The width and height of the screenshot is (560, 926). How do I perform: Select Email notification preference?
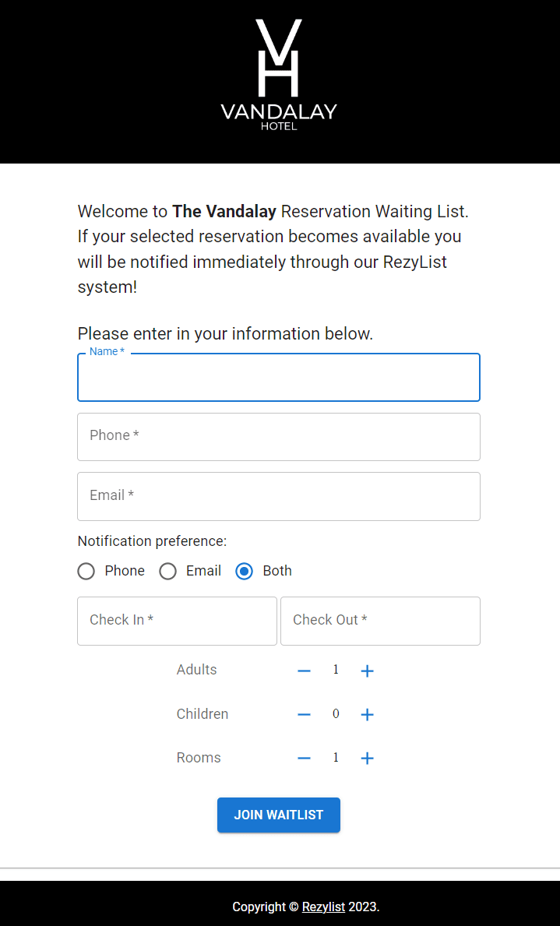point(168,572)
